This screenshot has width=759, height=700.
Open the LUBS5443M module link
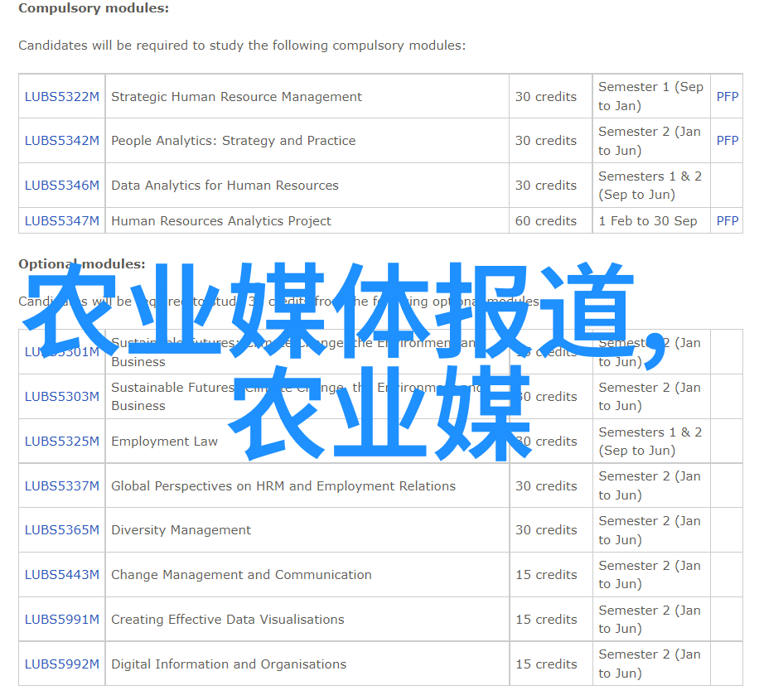click(x=62, y=574)
